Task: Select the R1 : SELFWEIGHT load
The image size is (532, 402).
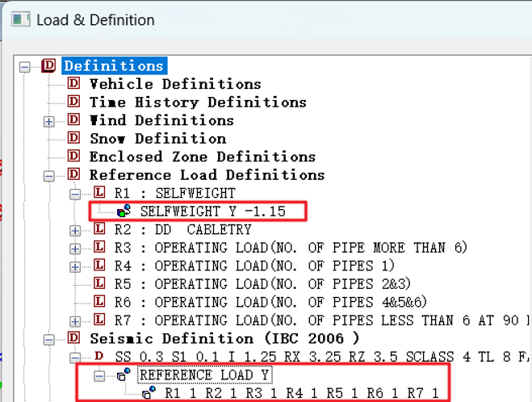Action: 174,194
